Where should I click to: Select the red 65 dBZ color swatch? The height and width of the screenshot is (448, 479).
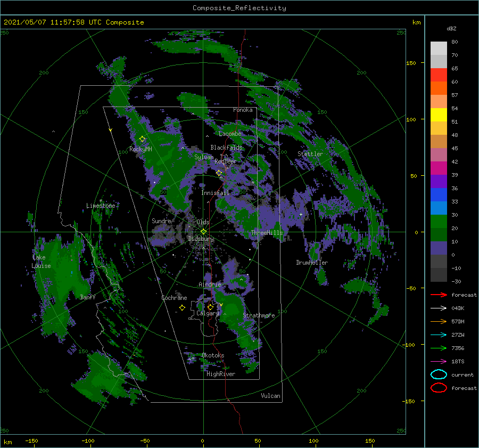coord(439,75)
